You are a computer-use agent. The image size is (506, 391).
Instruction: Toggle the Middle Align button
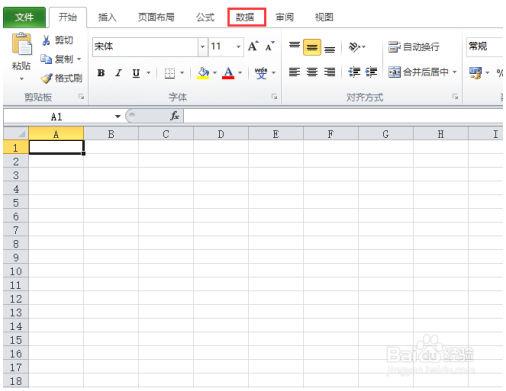(312, 47)
